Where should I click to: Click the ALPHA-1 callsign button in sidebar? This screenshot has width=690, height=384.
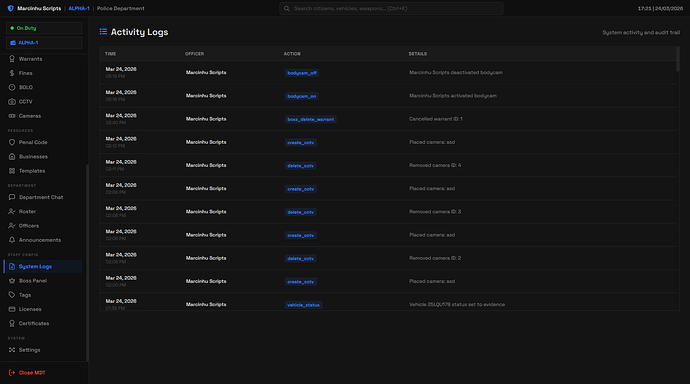[x=44, y=43]
